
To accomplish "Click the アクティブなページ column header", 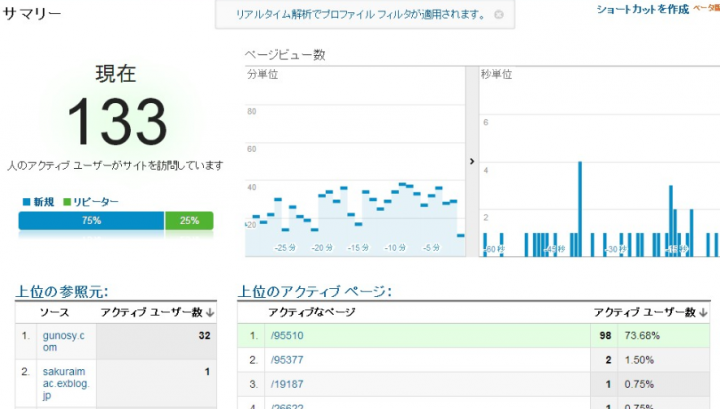I will tap(312, 313).
